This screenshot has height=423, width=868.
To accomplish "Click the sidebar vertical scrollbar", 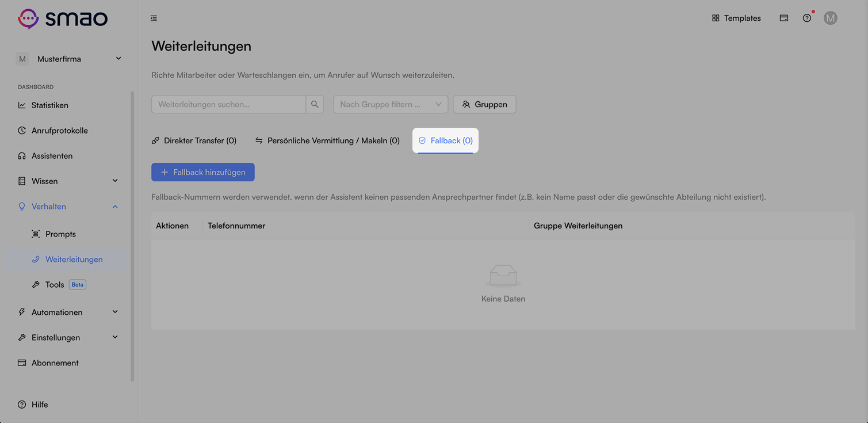I will click(132, 236).
